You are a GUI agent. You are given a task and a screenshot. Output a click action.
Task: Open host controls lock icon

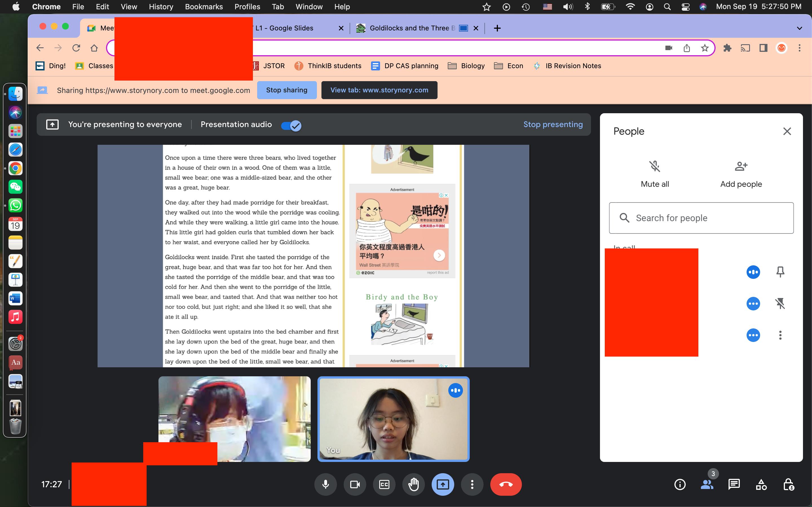[x=788, y=484]
